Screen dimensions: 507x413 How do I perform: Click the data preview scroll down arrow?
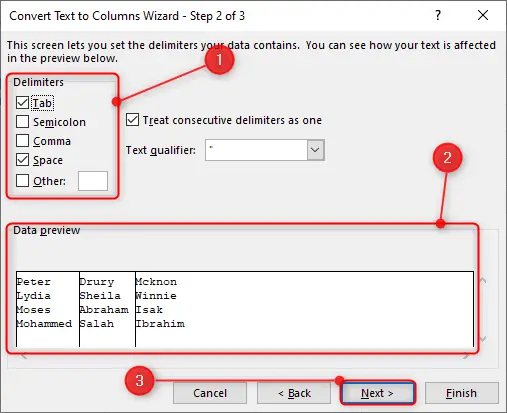[x=483, y=339]
